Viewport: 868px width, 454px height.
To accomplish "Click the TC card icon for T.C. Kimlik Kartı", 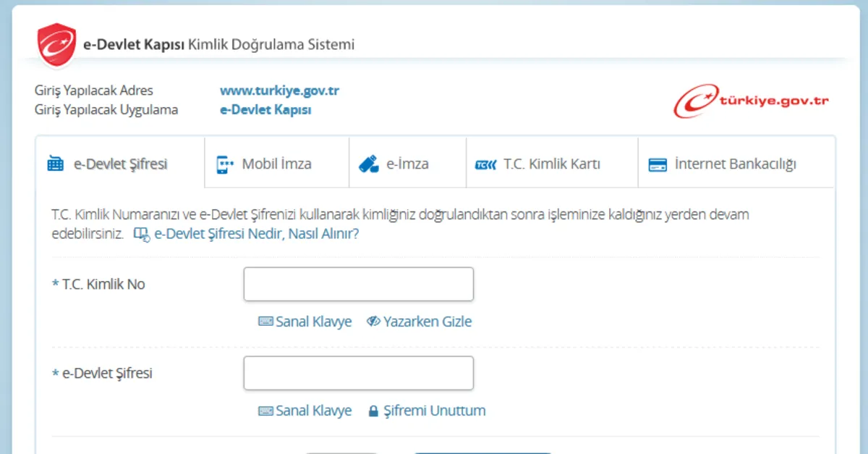I will [x=485, y=164].
